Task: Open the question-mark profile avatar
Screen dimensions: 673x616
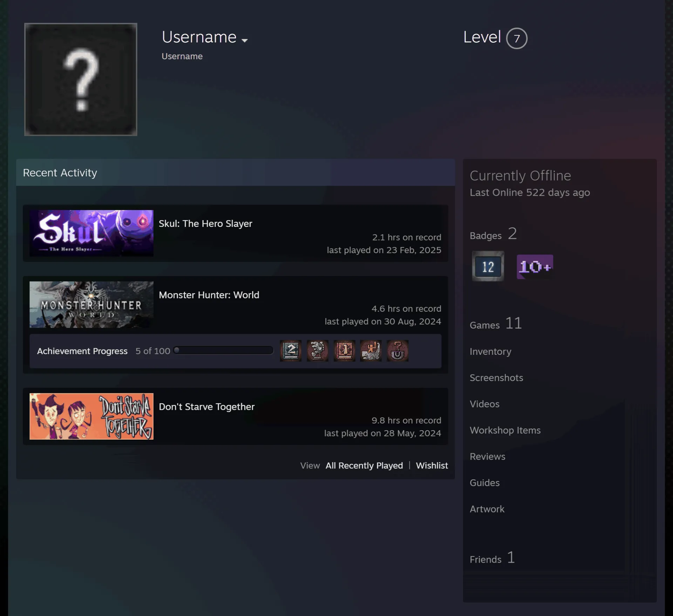Action: pos(81,79)
